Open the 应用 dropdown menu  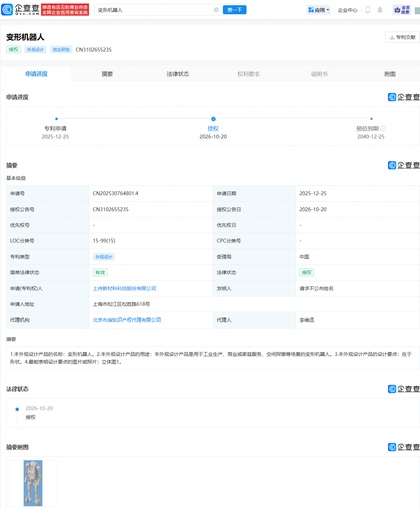click(319, 10)
